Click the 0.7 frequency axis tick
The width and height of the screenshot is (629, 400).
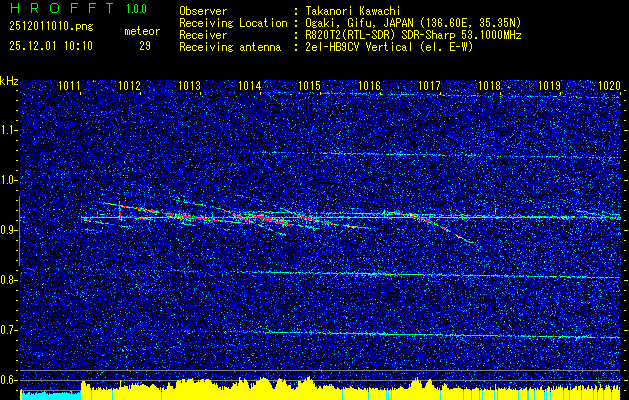tap(9, 330)
